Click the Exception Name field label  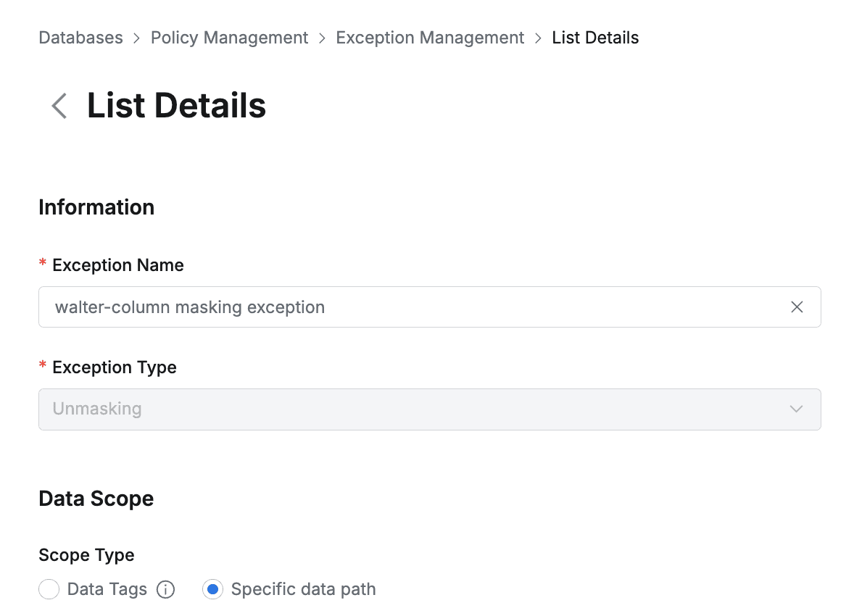coord(118,265)
